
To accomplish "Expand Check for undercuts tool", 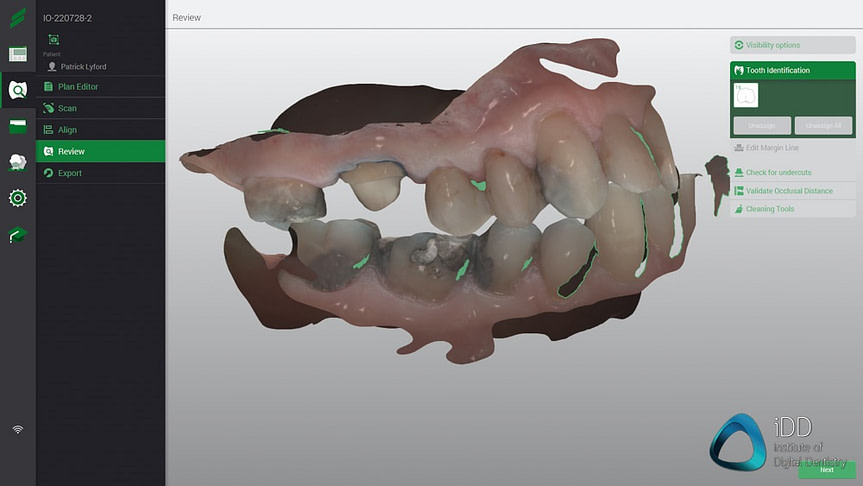I will 778,172.
